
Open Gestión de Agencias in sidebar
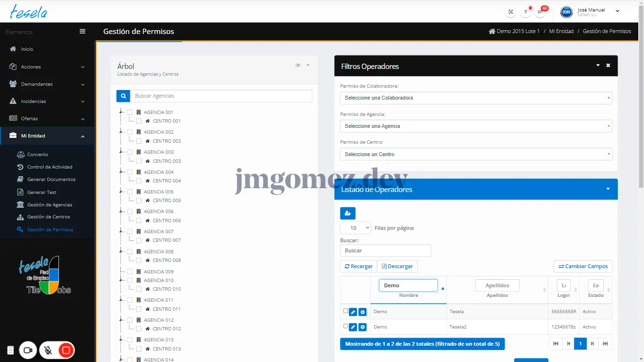click(49, 204)
